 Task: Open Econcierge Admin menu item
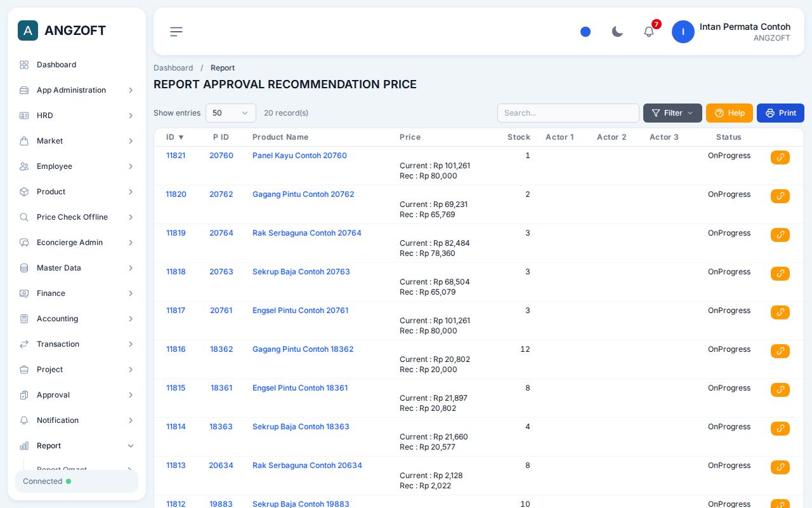(x=77, y=243)
